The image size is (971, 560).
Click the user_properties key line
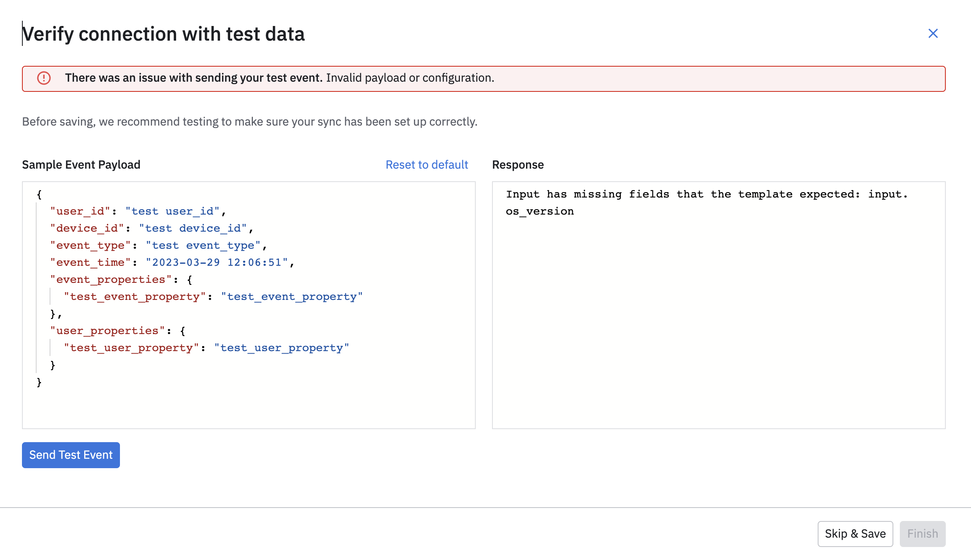(107, 331)
